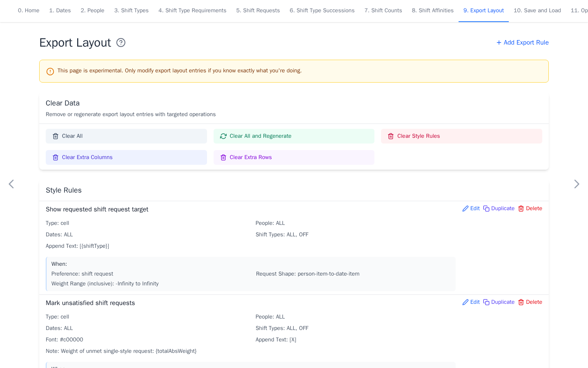Screen dimensions: 588x368
Task: Open the 8. Shift Affinities tab
Action: click(433, 11)
